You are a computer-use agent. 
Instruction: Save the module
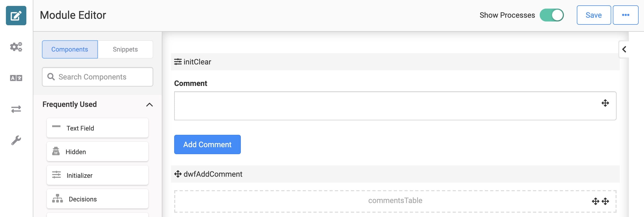594,15
